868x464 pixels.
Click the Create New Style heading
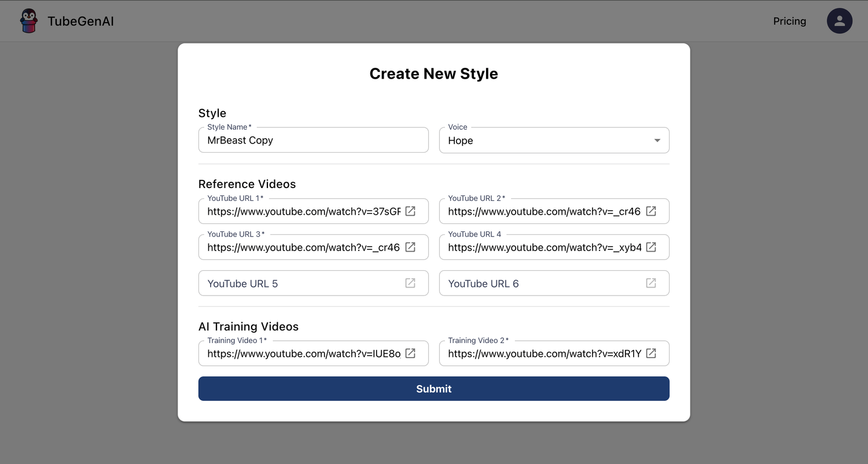point(434,73)
